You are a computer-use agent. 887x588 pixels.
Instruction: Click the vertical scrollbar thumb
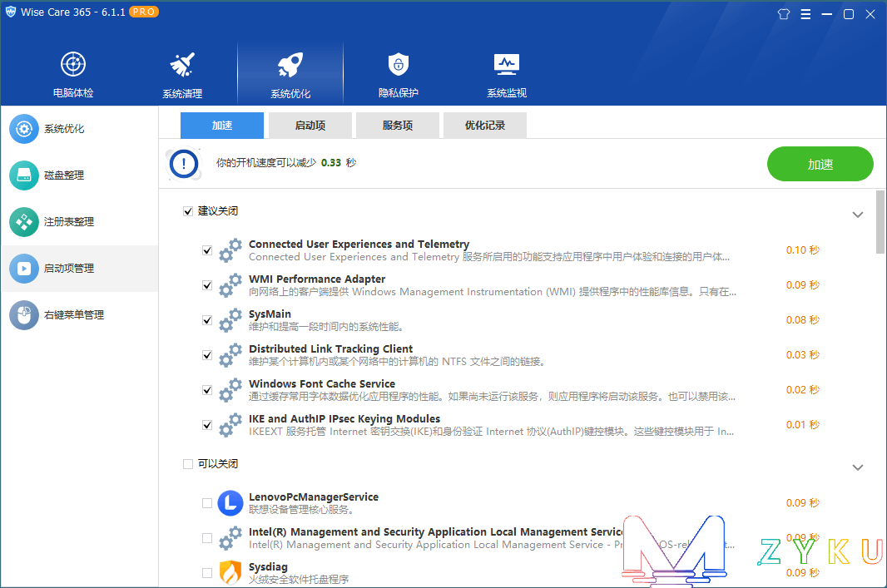[x=880, y=222]
